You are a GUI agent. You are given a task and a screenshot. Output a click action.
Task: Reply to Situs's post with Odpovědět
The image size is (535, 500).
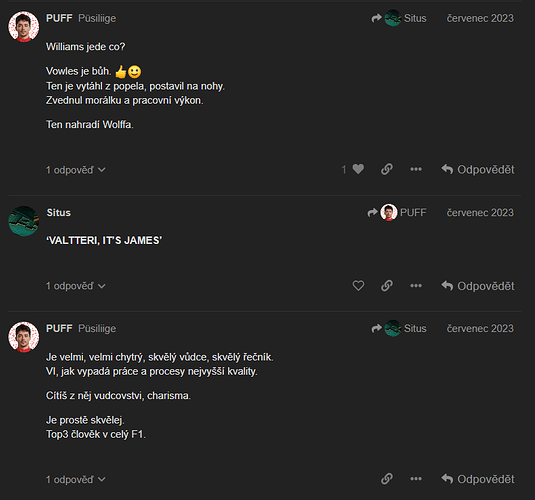click(x=478, y=286)
